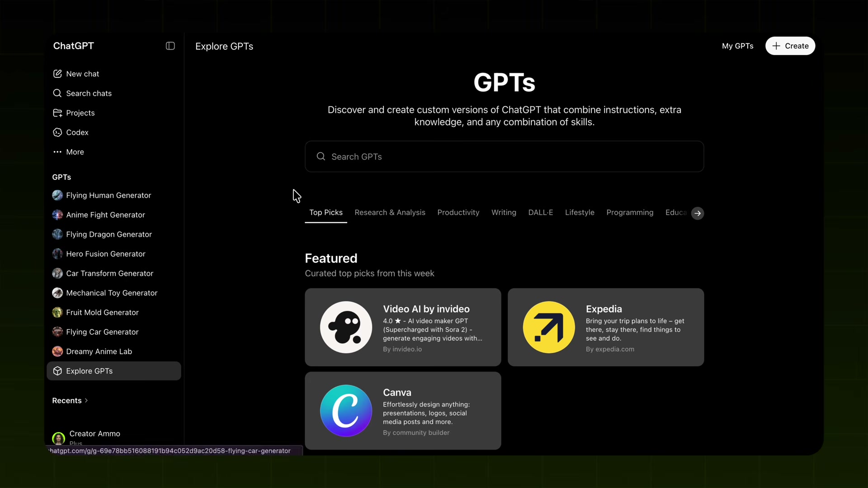This screenshot has height=488, width=868.
Task: Click the Create button
Action: pos(790,46)
